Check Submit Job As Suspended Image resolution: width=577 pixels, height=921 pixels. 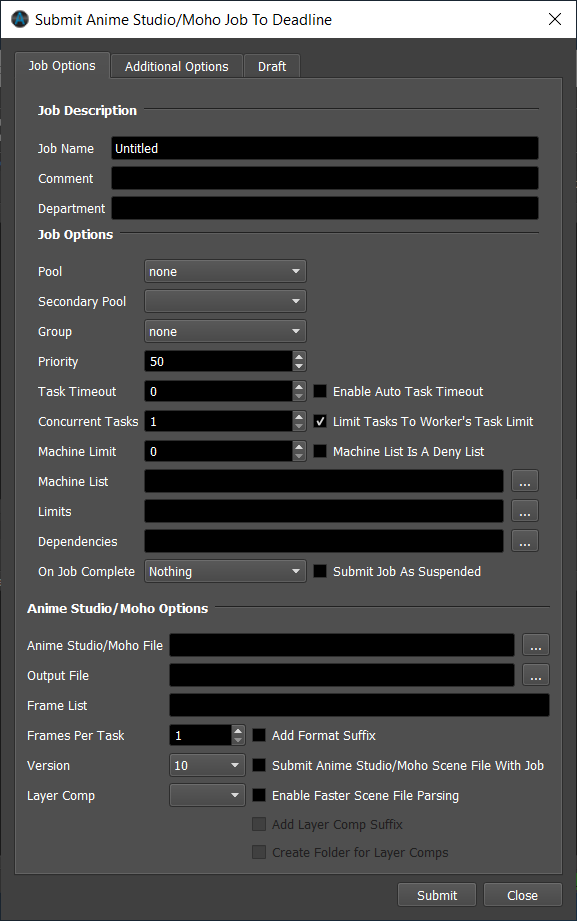click(320, 571)
